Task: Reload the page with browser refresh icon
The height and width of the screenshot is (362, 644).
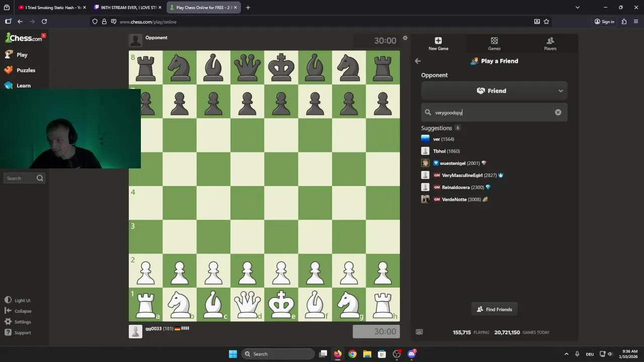Action: [x=44, y=22]
